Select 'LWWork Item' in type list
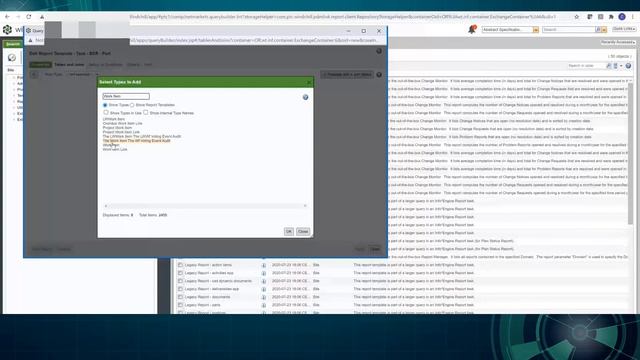The image size is (640, 360). point(113,119)
